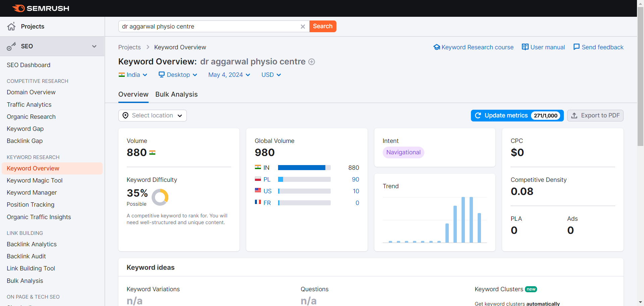The image size is (644, 306).
Task: Open Keyword Manager
Action: [x=32, y=193]
